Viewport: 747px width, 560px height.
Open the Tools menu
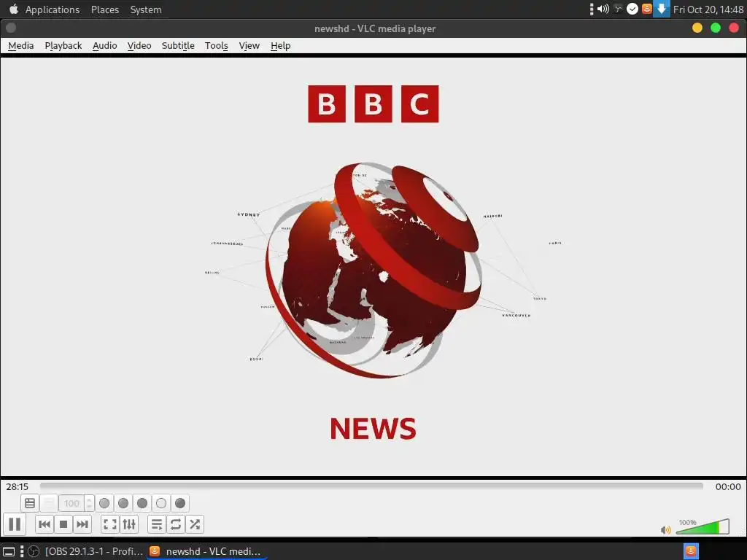click(216, 45)
